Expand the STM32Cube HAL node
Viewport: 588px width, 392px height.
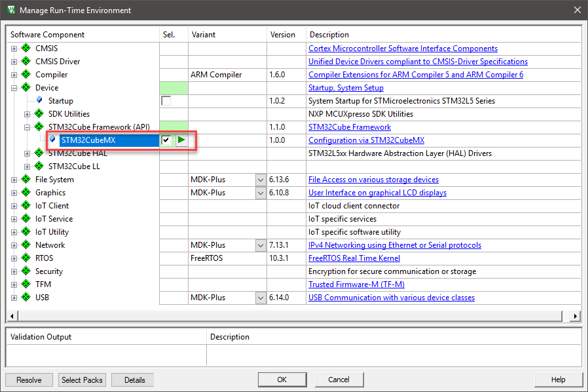tap(27, 153)
